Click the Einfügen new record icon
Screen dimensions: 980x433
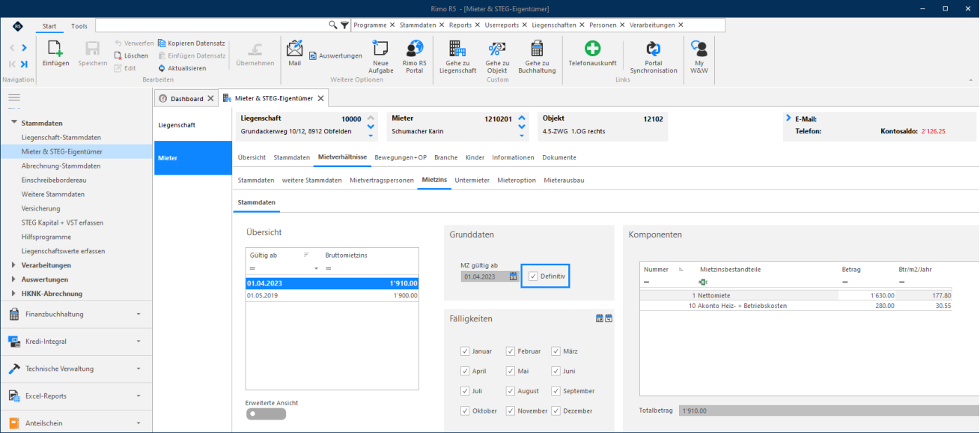click(55, 49)
